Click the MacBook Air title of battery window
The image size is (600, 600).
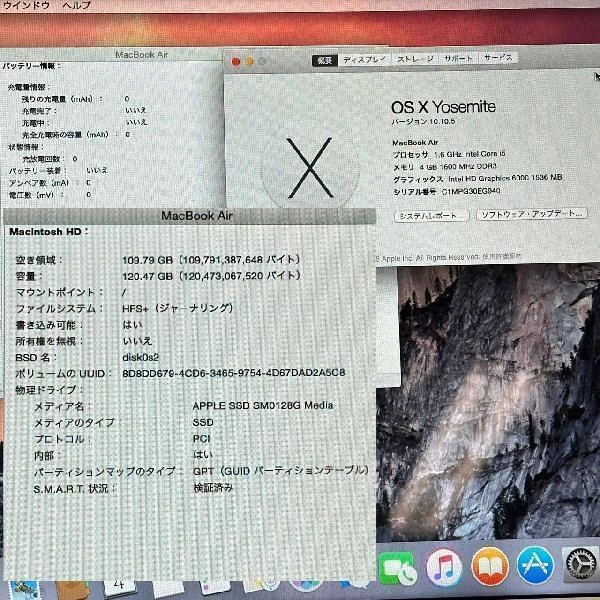click(142, 55)
